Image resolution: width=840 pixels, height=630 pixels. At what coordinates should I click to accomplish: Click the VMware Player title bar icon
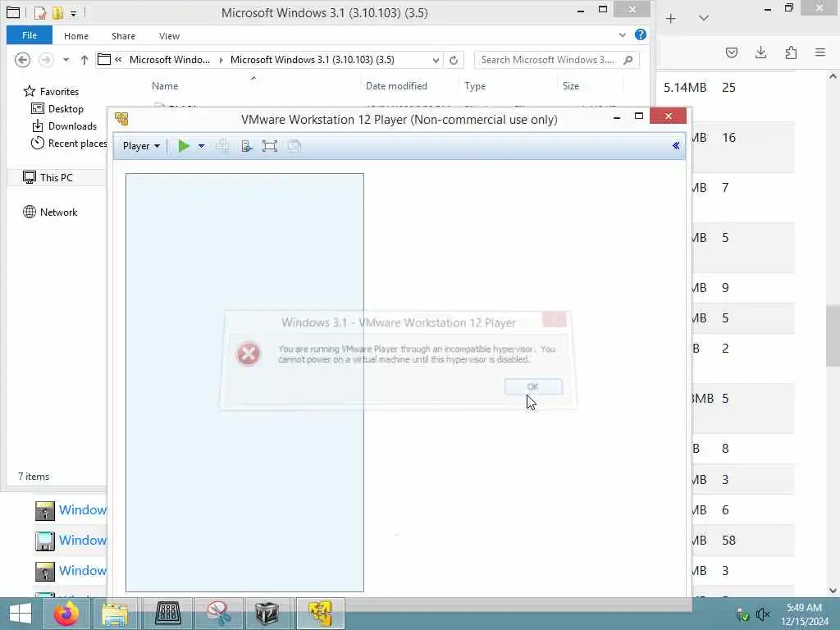pos(121,119)
